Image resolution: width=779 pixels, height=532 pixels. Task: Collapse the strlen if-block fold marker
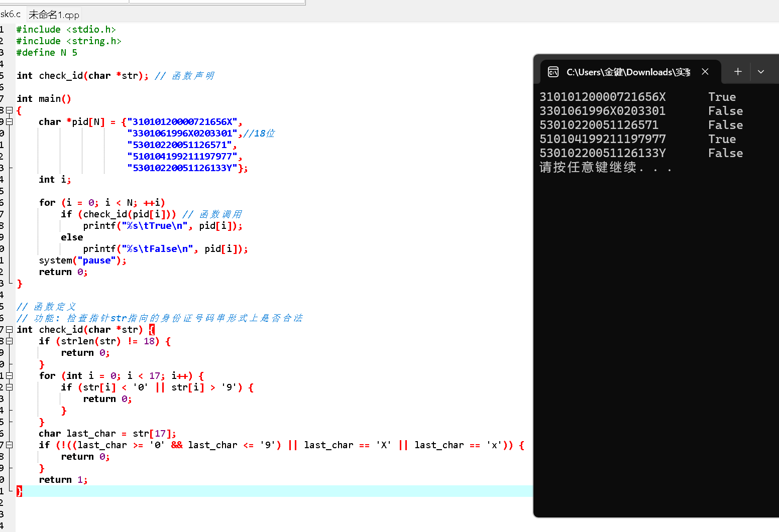point(9,341)
